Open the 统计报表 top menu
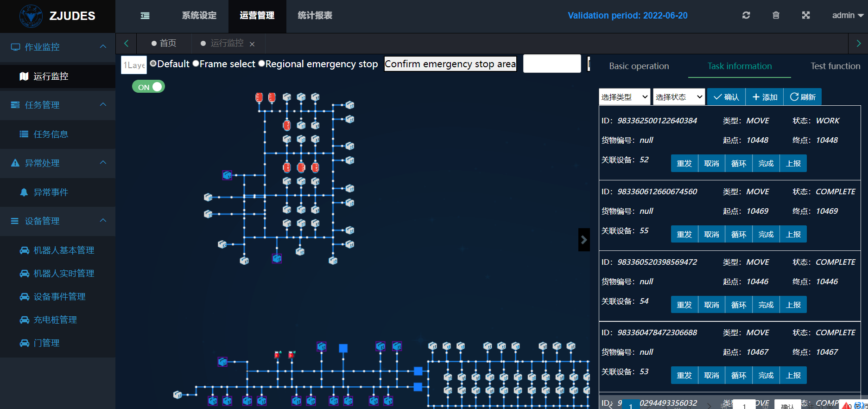 coord(315,16)
